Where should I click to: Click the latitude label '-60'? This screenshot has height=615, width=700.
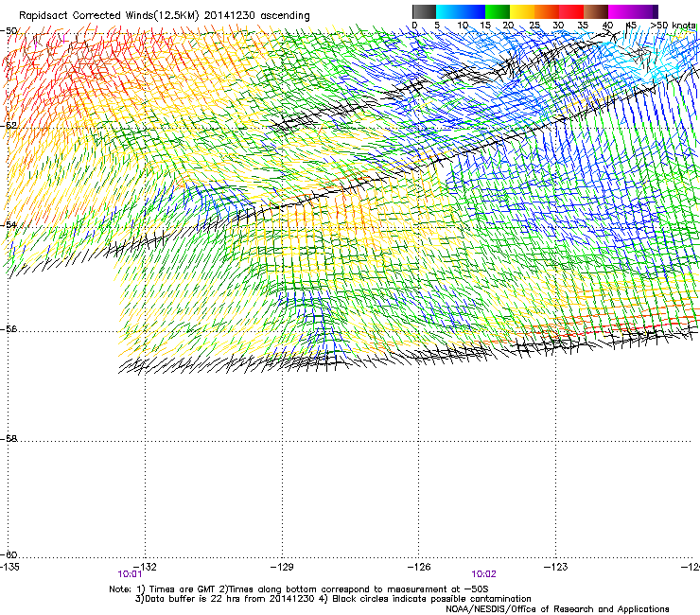click(x=9, y=554)
